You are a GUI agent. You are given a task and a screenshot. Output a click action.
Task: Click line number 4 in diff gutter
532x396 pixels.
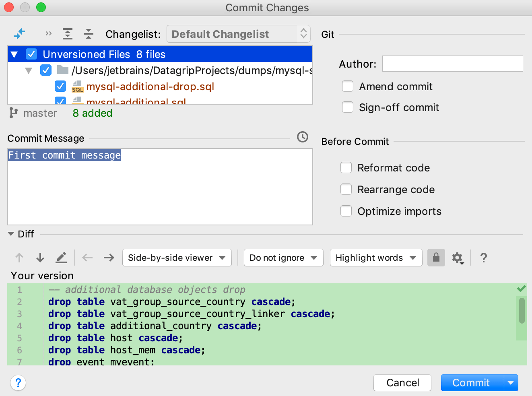[19, 326]
